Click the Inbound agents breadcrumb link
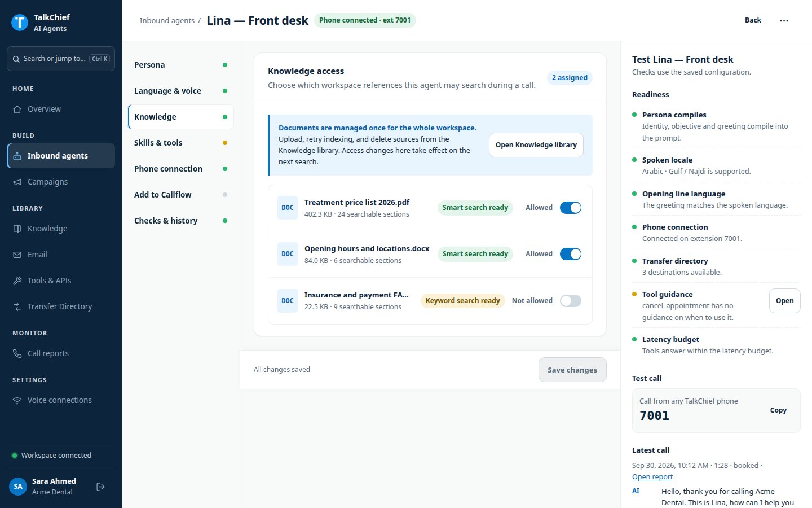The height and width of the screenshot is (508, 812). [x=167, y=20]
